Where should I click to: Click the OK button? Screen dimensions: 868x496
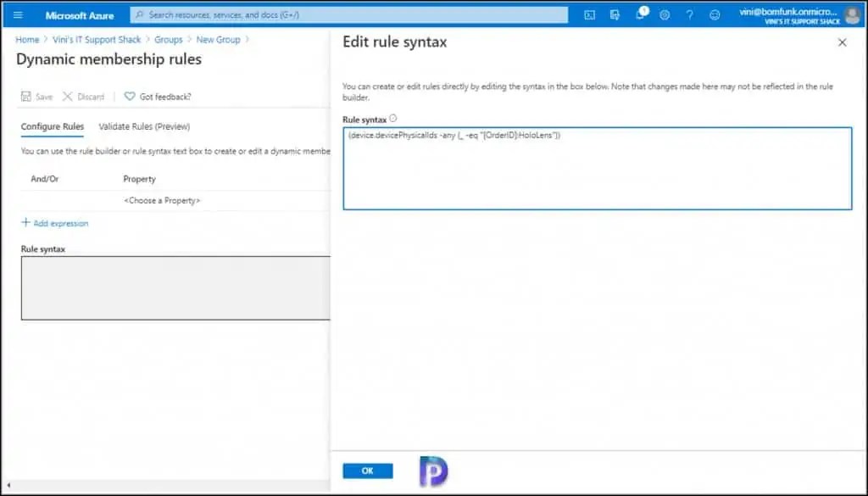tap(367, 471)
